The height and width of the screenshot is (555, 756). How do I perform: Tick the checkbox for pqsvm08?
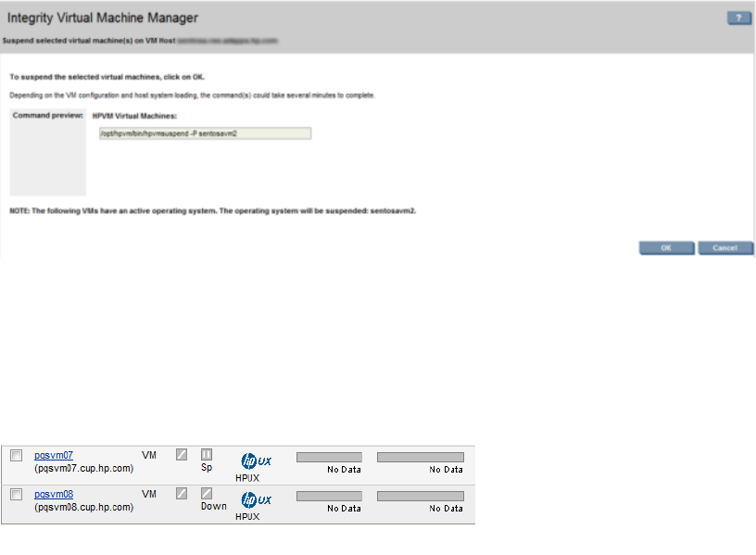point(16,495)
